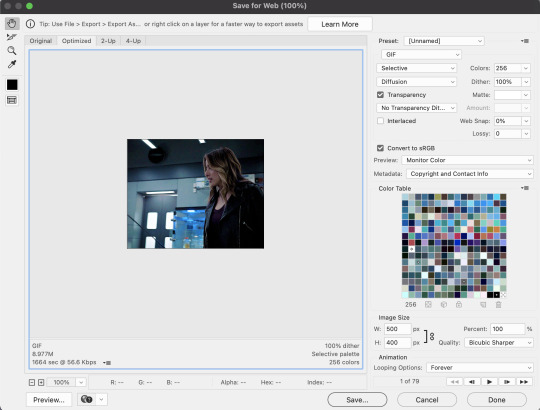
Task: Click the Save... button
Action: (x=357, y=400)
